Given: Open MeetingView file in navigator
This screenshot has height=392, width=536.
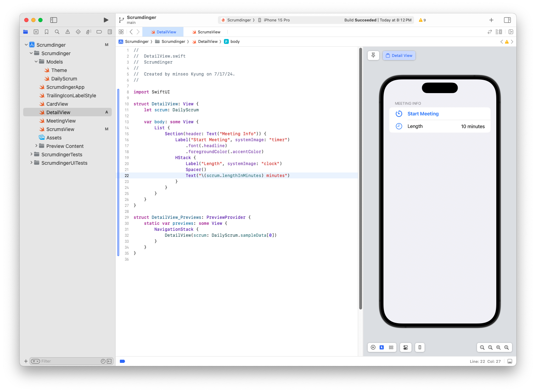Looking at the screenshot, I should 61,121.
